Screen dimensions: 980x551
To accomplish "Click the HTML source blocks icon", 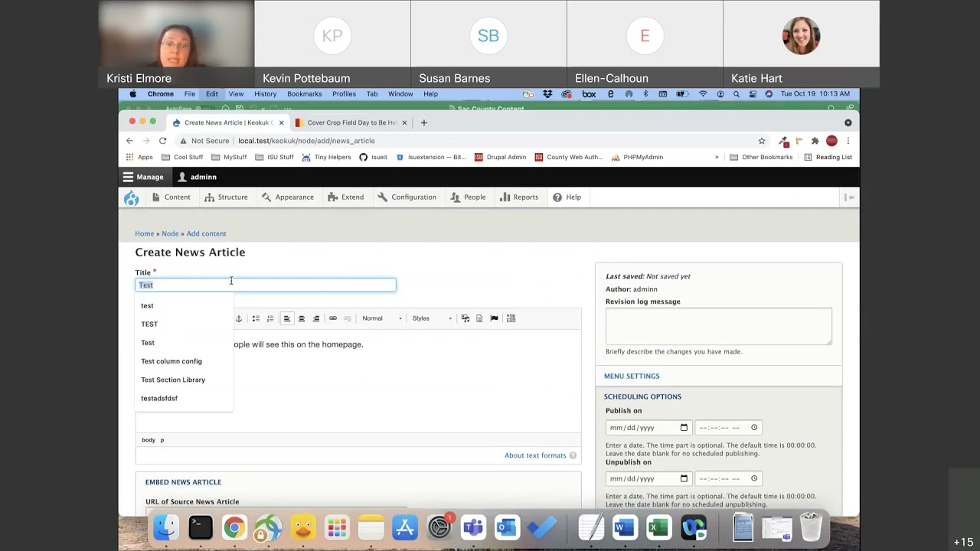I will 511,318.
